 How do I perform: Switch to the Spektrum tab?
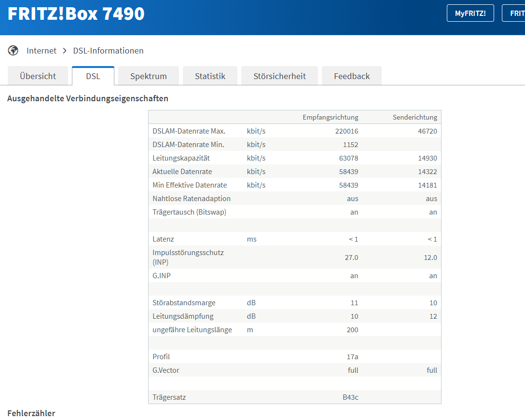[149, 76]
